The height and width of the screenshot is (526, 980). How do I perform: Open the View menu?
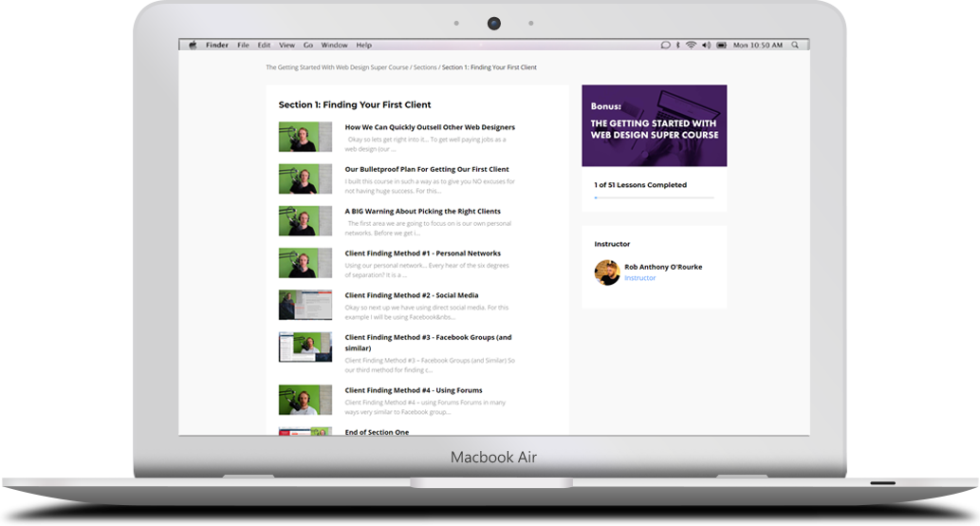point(287,45)
